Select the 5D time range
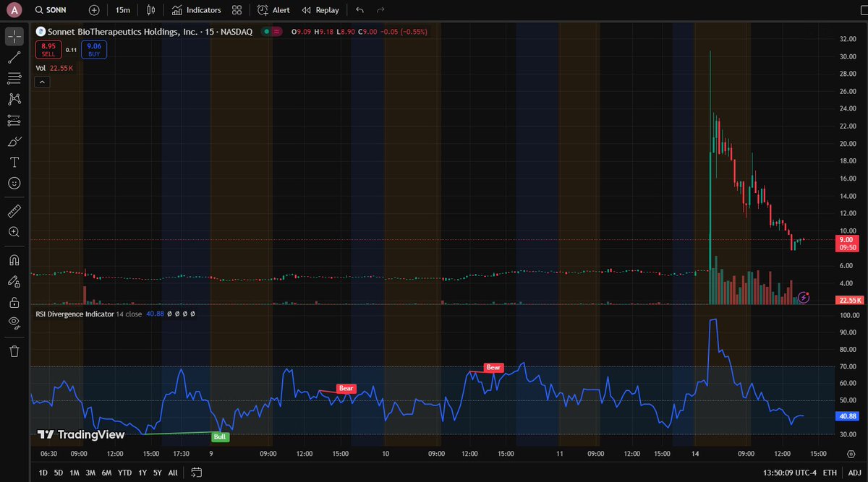 [59, 473]
